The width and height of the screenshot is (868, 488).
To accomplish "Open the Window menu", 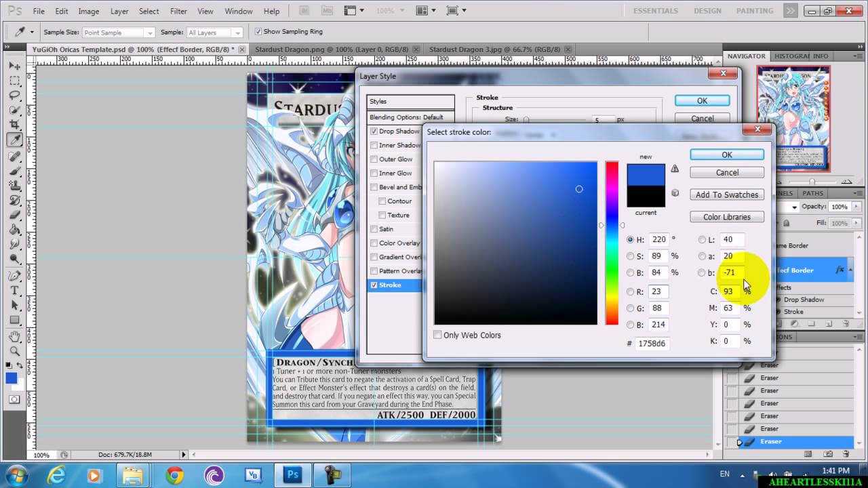I will point(238,12).
